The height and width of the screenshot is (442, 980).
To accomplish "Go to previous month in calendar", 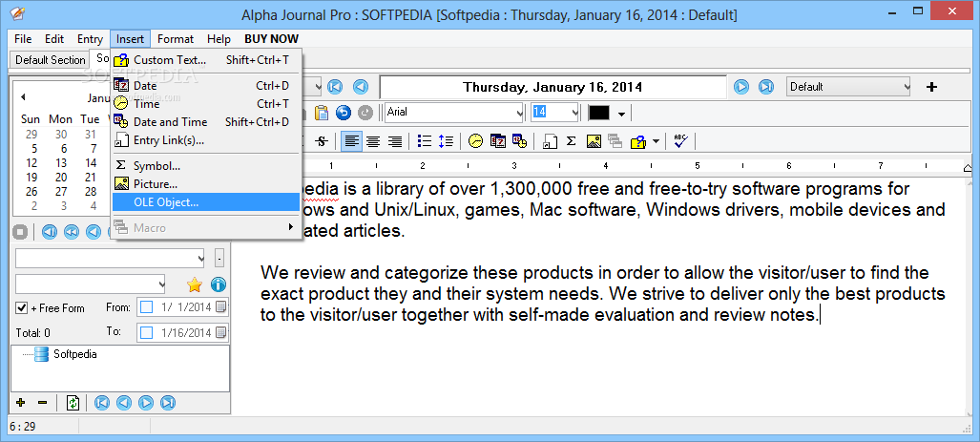I will pos(23,97).
